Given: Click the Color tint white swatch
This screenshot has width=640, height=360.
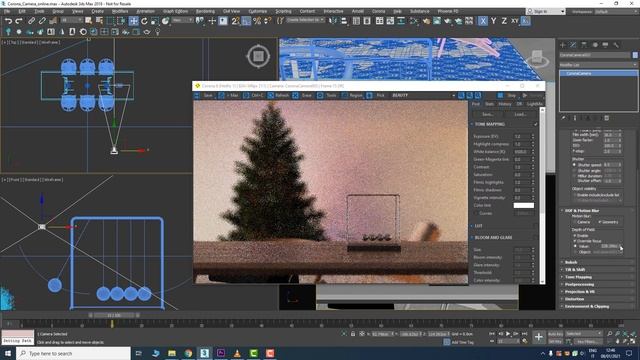Looking at the screenshot, I should (524, 205).
